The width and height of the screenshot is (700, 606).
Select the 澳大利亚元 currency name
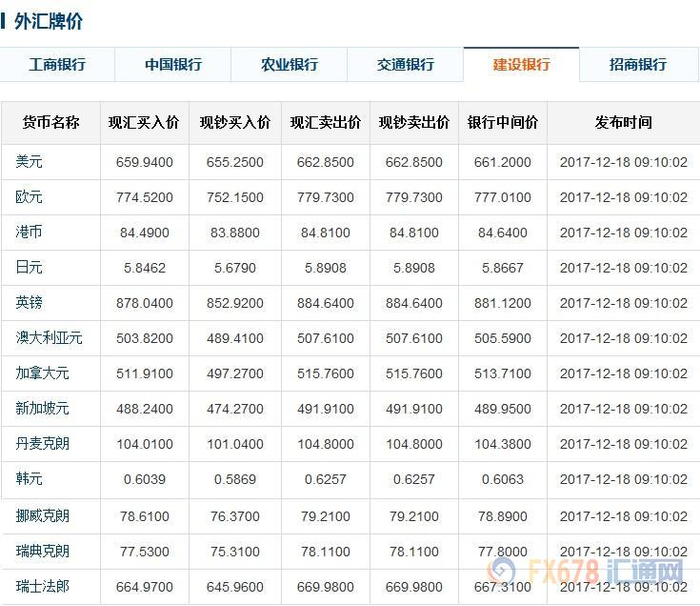tap(49, 338)
